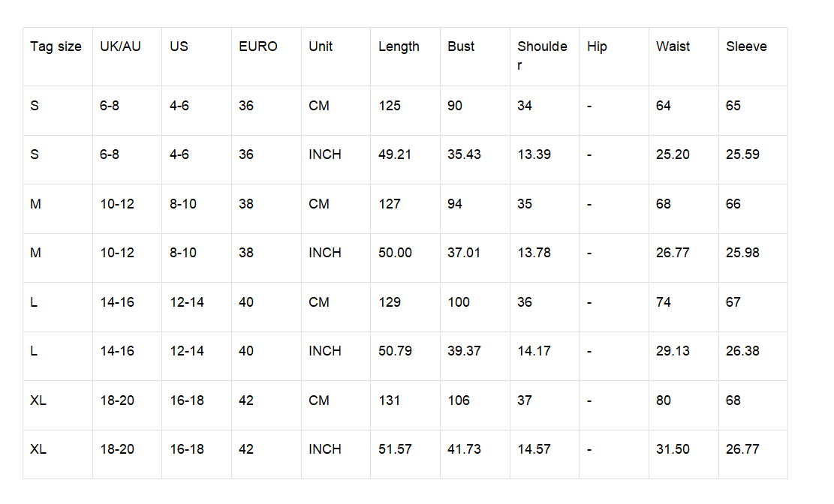Click the Tag size column header
The height and width of the screenshot is (504, 834).
tap(56, 46)
